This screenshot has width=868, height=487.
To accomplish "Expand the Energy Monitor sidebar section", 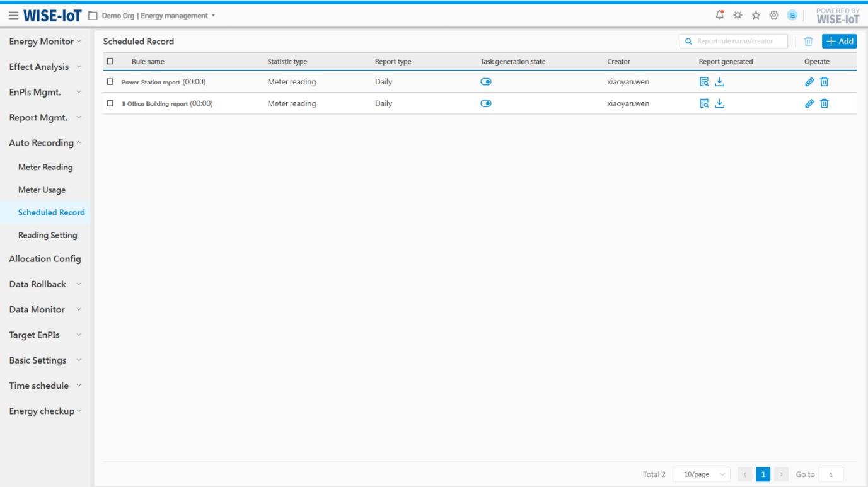I will point(45,42).
